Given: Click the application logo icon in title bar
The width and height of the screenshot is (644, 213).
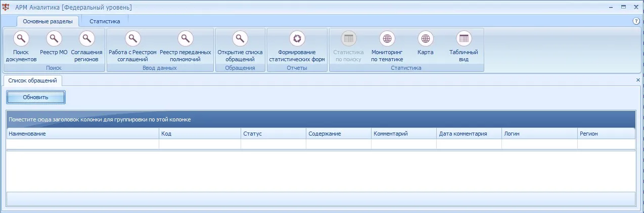Looking at the screenshot, I should click(x=6, y=7).
